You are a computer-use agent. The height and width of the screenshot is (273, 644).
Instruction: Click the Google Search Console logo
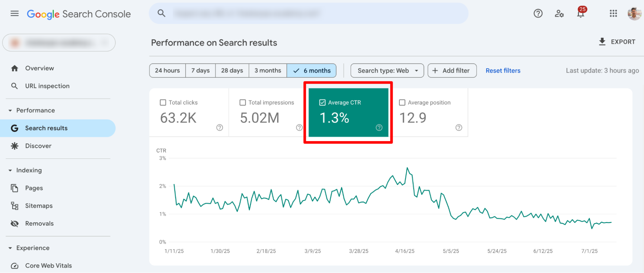79,14
